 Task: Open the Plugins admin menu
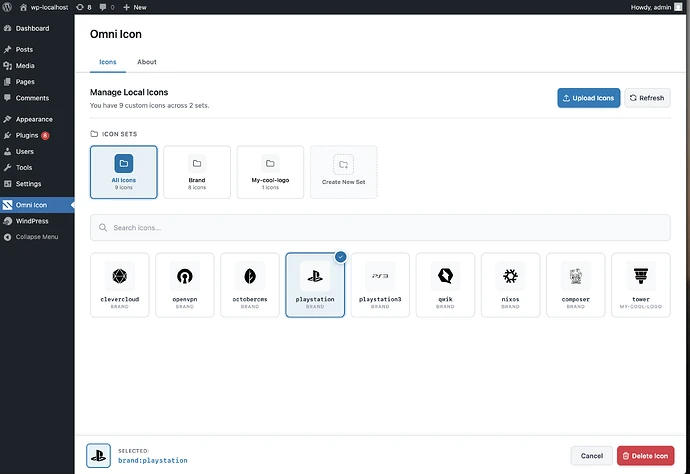click(x=27, y=135)
